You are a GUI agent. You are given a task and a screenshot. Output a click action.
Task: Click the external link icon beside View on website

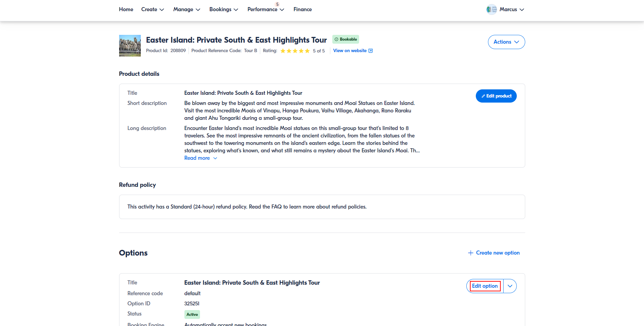[371, 51]
